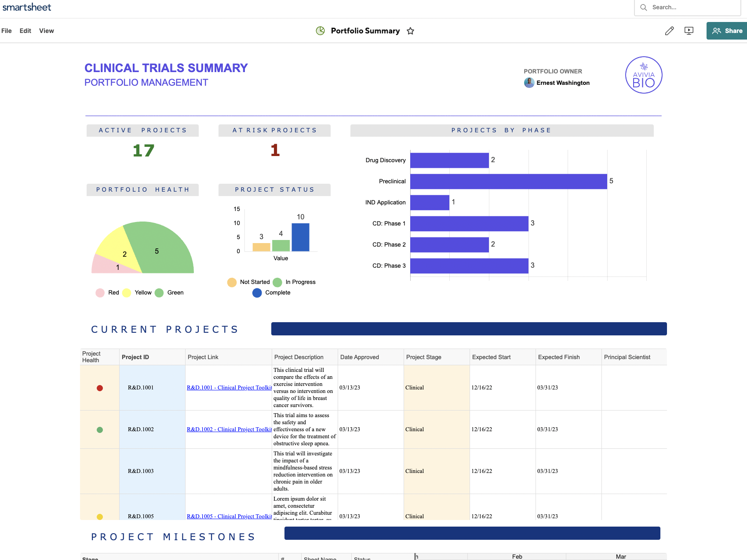This screenshot has height=560, width=747.
Task: Click the Project Stage column header
Action: point(437,357)
